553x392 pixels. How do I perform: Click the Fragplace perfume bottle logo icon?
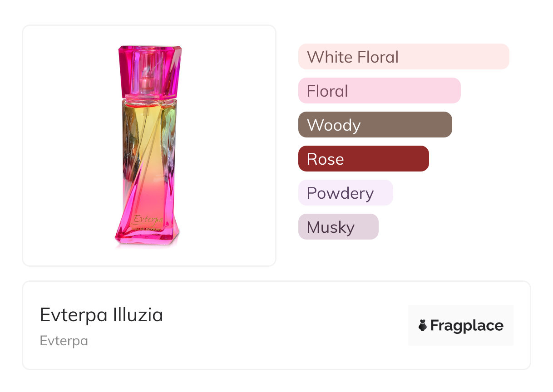coord(423,325)
